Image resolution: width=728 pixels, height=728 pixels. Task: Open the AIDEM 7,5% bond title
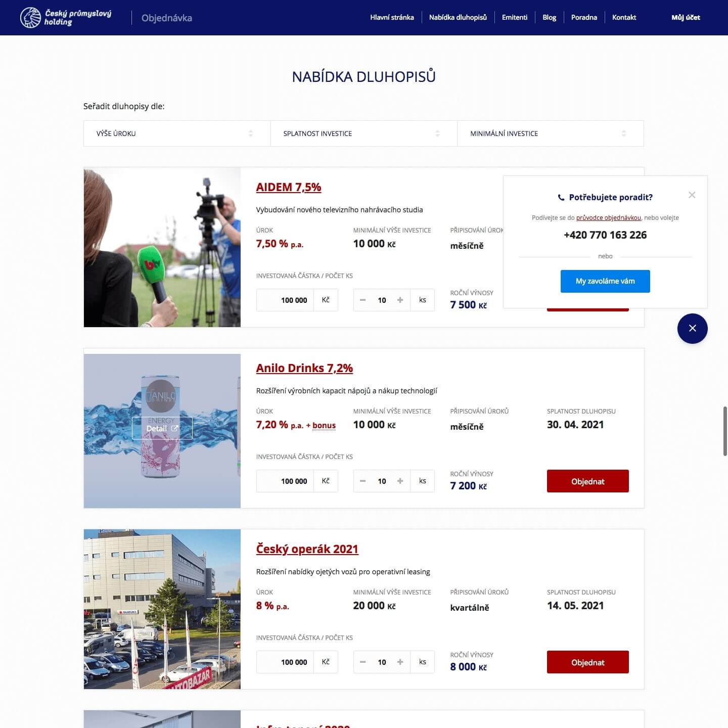pos(289,187)
